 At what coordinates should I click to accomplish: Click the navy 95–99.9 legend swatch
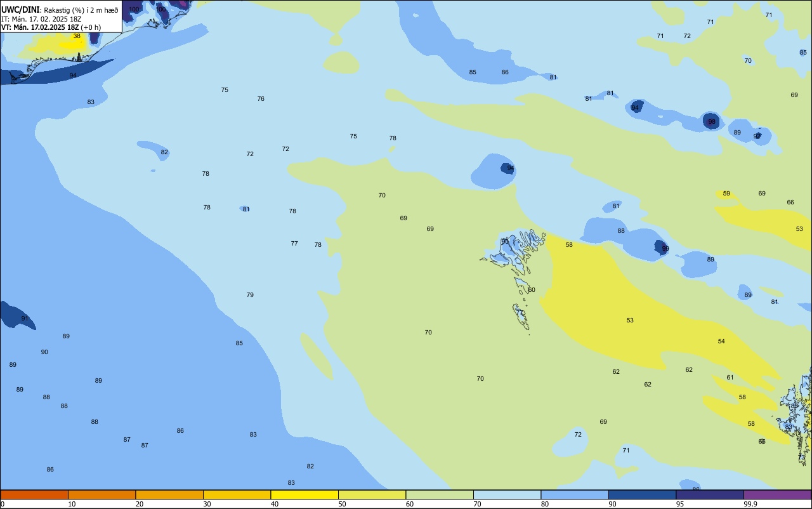710,494
